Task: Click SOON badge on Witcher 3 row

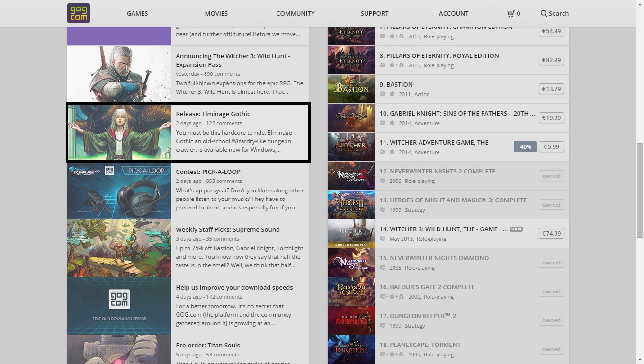Action: tap(516, 229)
